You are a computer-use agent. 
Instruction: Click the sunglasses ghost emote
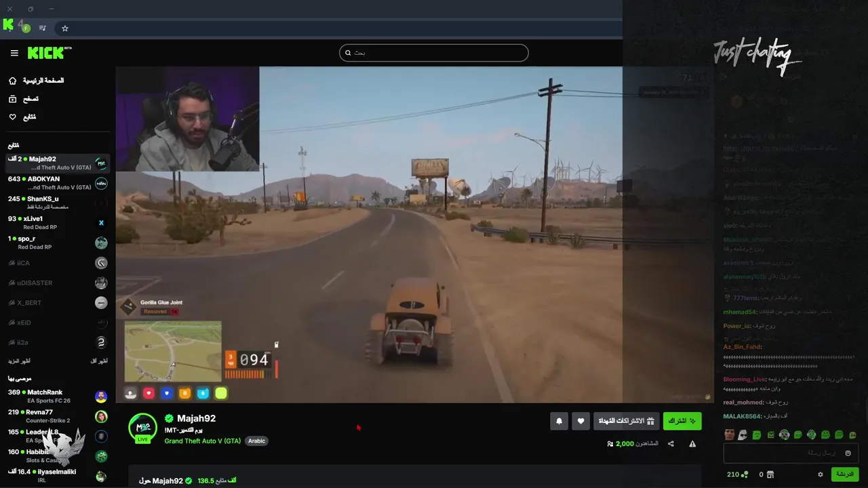(743, 434)
